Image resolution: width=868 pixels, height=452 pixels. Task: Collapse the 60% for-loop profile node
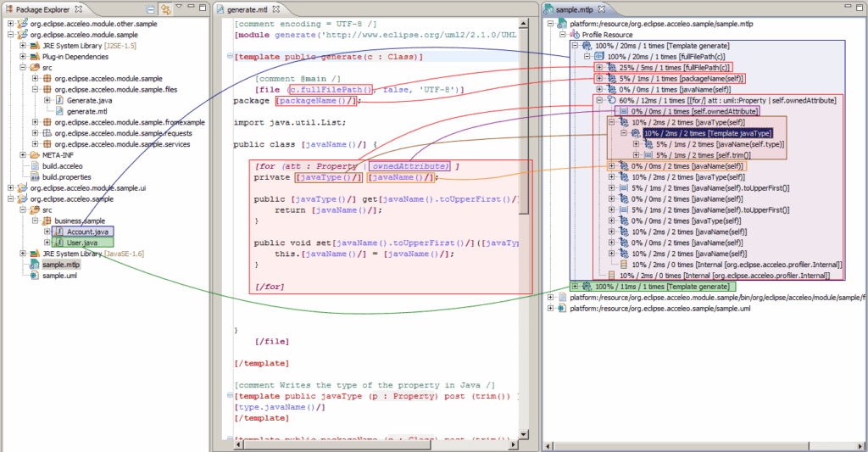pyautogui.click(x=599, y=100)
